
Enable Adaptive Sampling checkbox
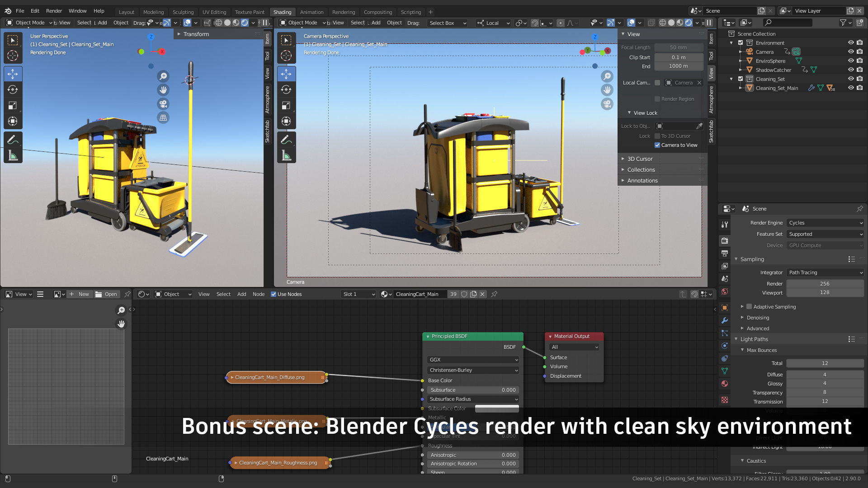[749, 306]
